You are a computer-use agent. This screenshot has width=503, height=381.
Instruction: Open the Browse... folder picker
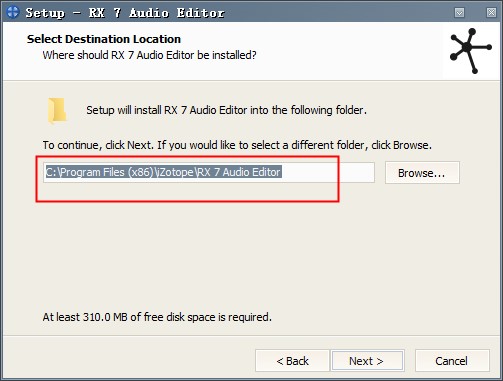coord(422,173)
